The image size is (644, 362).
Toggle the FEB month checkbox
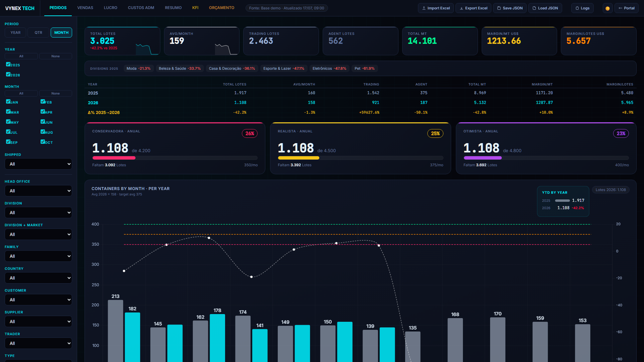pos(43,102)
